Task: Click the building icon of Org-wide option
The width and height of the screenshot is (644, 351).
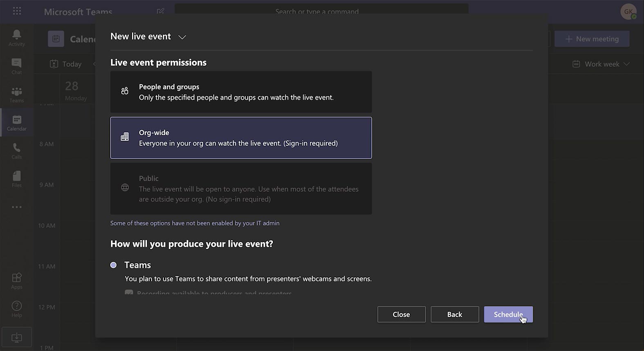Action: coord(125,137)
